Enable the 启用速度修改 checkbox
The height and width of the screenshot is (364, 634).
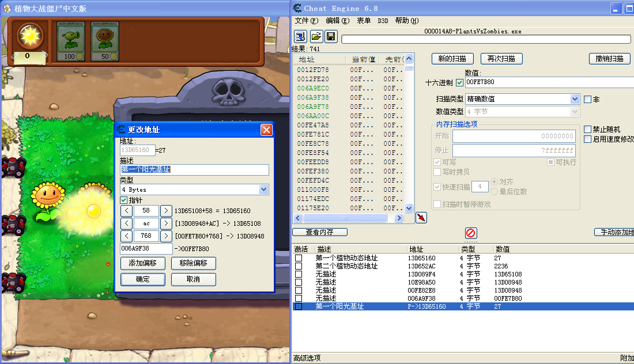587,139
